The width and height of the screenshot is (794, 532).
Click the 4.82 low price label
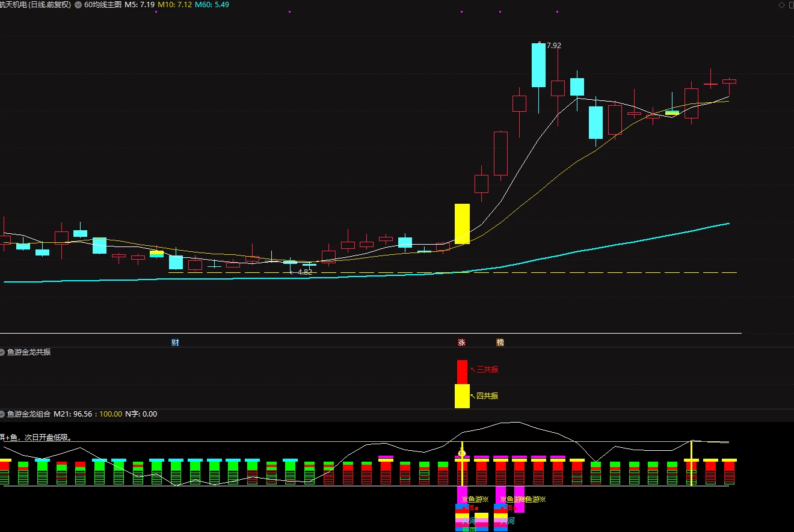coord(305,272)
